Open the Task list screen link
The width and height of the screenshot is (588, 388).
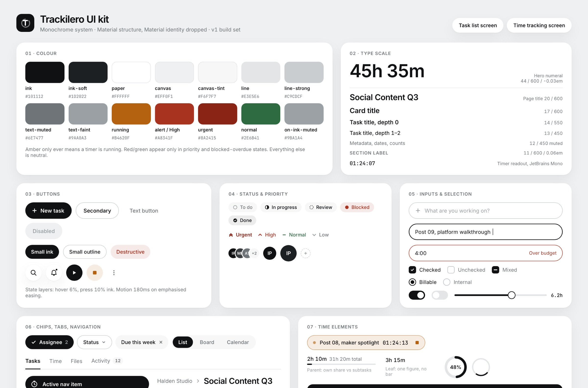click(478, 25)
